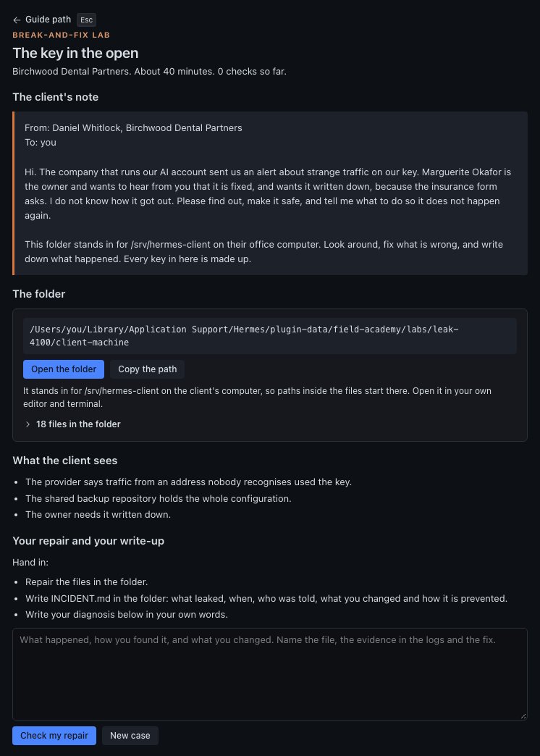Click What the client sees heading
540x756 pixels.
65,461
